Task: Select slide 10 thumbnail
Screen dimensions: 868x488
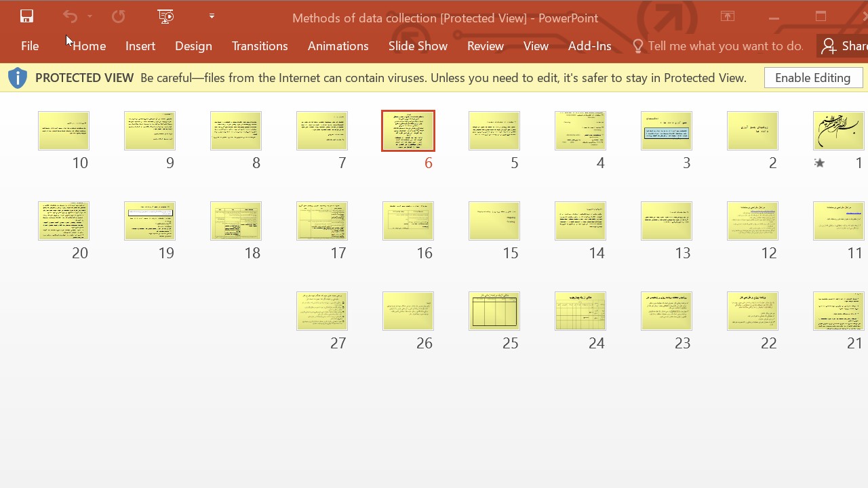Action: pyautogui.click(x=64, y=131)
